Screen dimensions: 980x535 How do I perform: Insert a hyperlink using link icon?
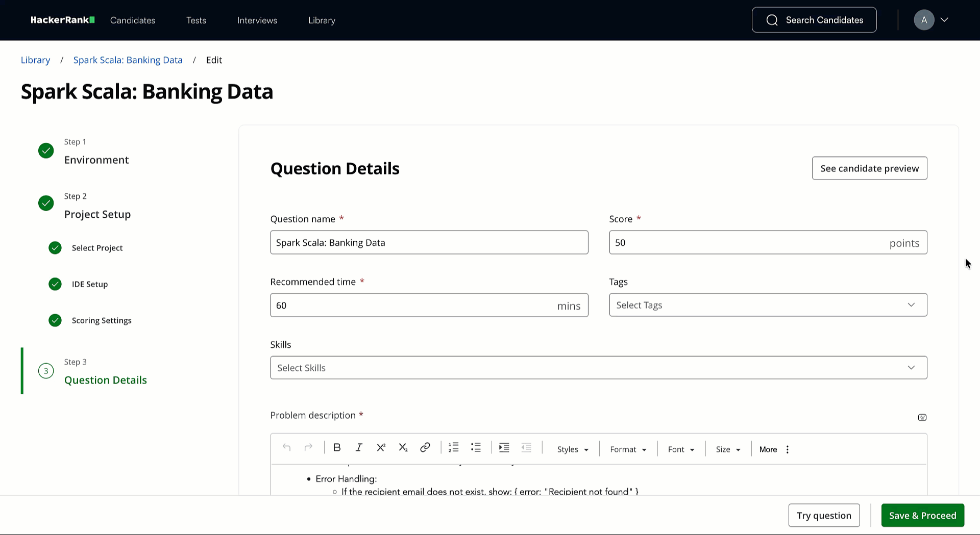[x=425, y=448]
